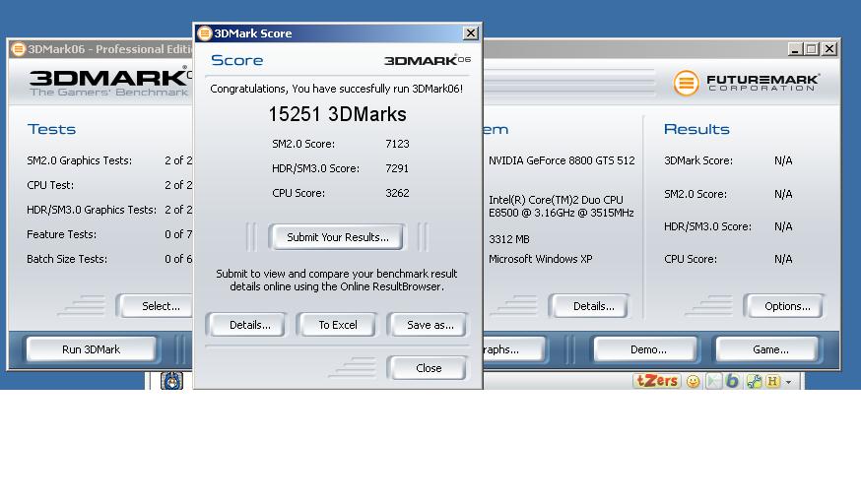
Task: Click the '15251 3DMarks' score text
Action: pyautogui.click(x=337, y=114)
